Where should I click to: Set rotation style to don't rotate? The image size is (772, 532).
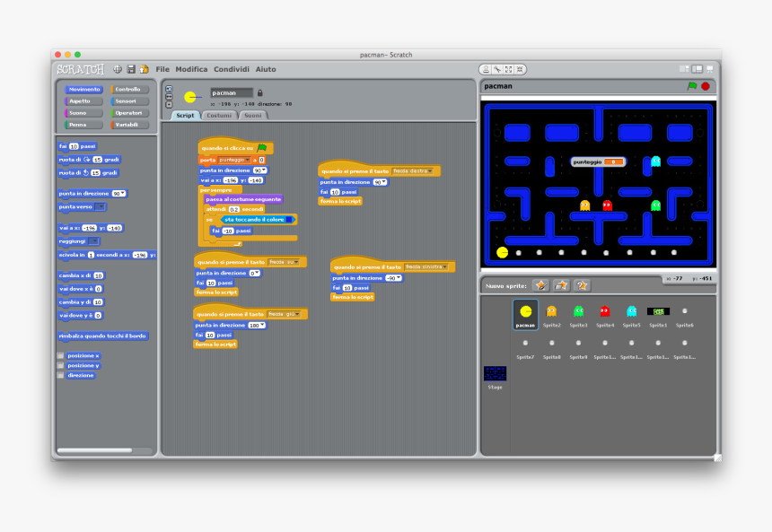169,105
